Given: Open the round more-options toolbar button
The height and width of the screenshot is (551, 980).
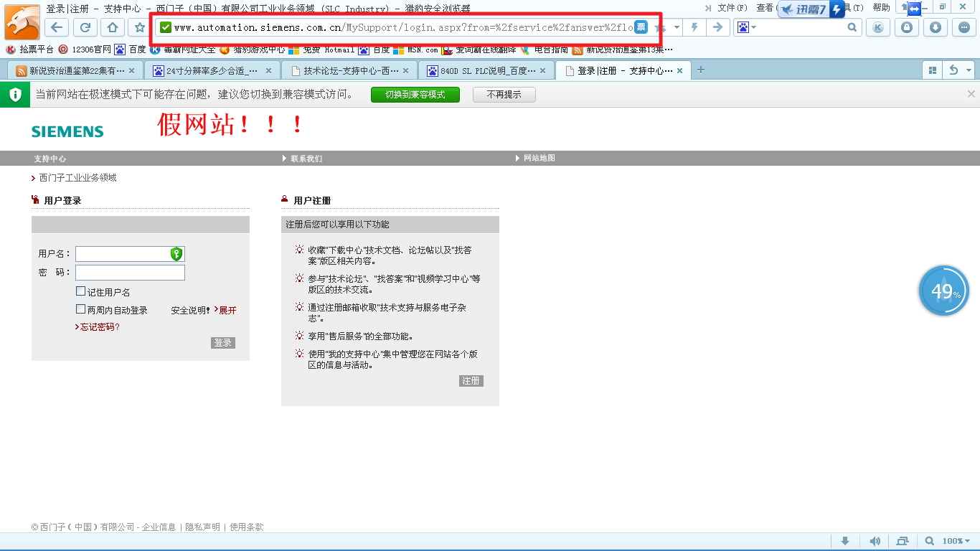Looking at the screenshot, I should 964,27.
